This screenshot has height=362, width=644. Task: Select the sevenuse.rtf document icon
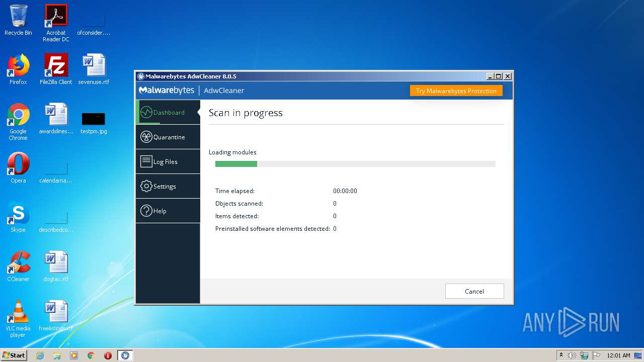(94, 69)
